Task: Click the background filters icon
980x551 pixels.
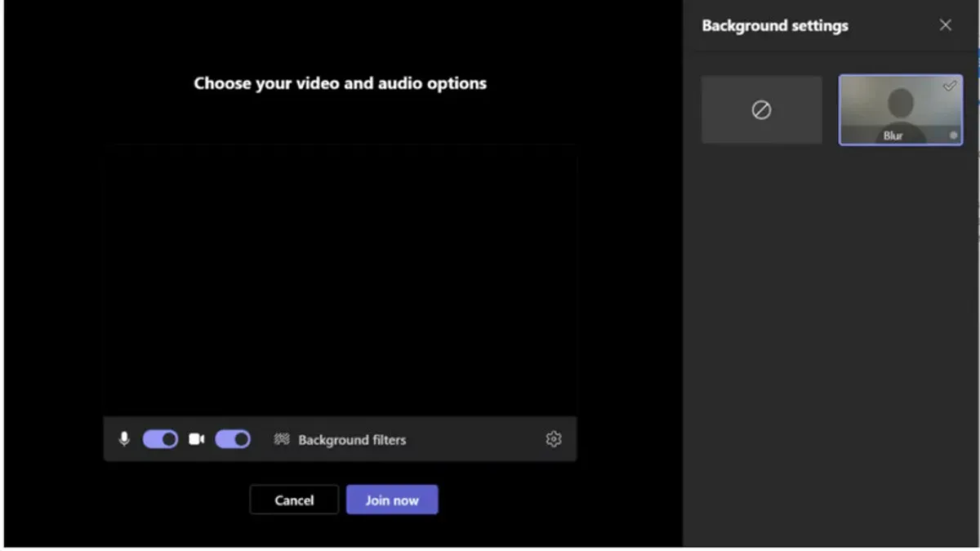Action: [282, 439]
